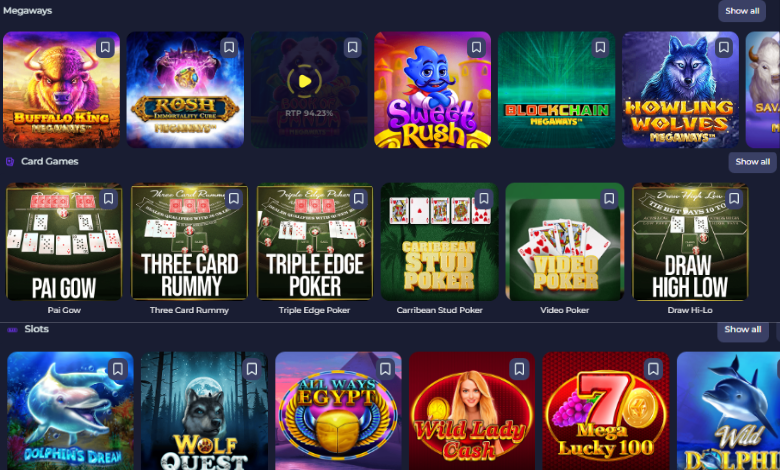The width and height of the screenshot is (780, 470).
Task: Save Blockchain Megaways to favorites
Action: pyautogui.click(x=600, y=48)
